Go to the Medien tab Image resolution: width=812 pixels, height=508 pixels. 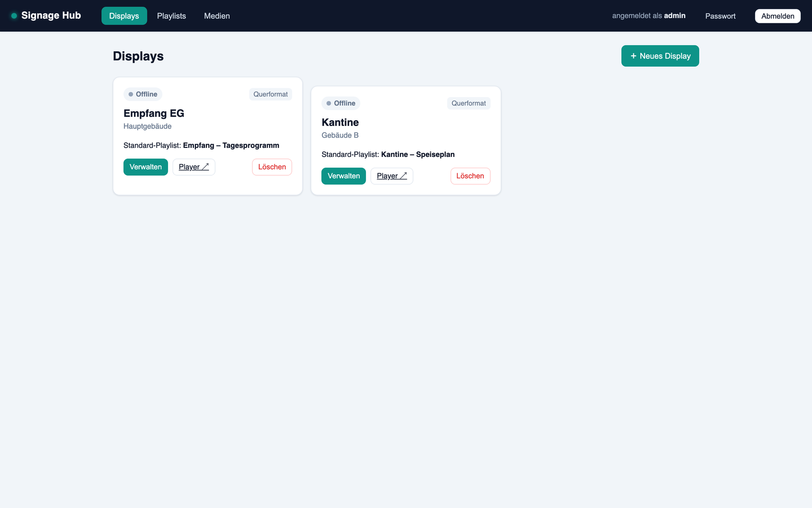coord(217,16)
